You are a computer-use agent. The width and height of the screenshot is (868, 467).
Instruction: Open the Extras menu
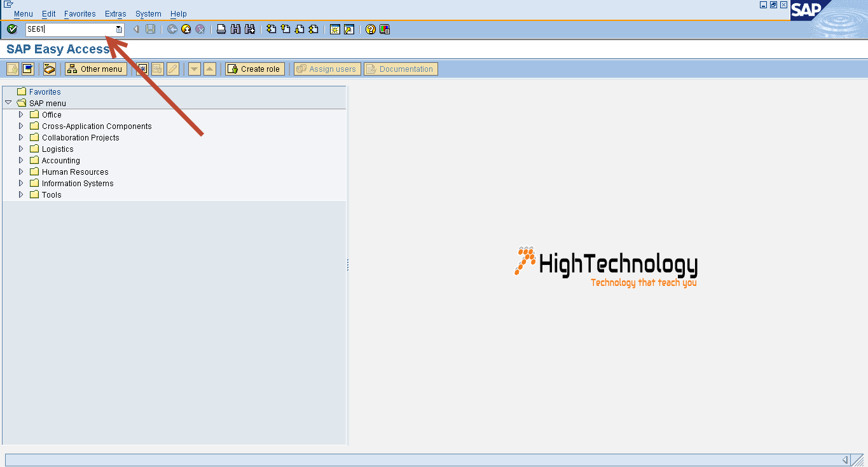115,13
